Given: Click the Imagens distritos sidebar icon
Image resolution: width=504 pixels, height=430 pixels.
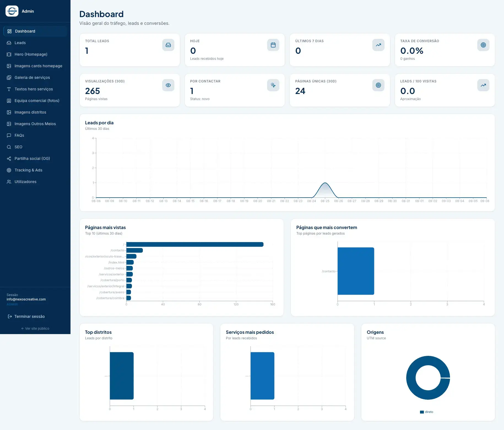Looking at the screenshot, I should [9, 112].
